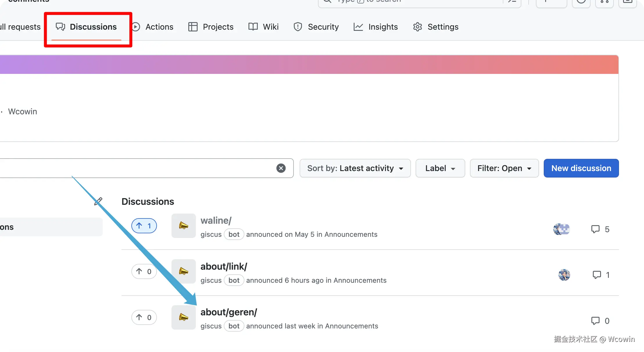Open the Filter: Open dropdown
Image resolution: width=644 pixels, height=352 pixels.
[504, 168]
